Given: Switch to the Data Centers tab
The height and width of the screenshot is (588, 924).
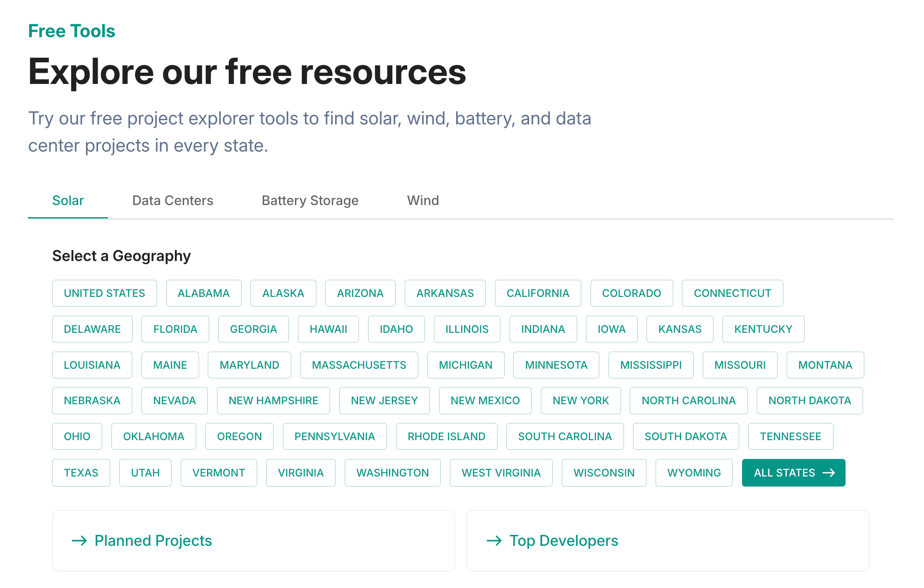Looking at the screenshot, I should tap(172, 200).
